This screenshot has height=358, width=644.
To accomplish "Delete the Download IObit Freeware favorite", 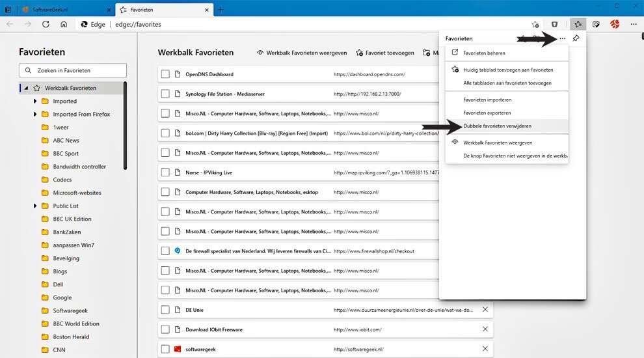I will 485,329.
